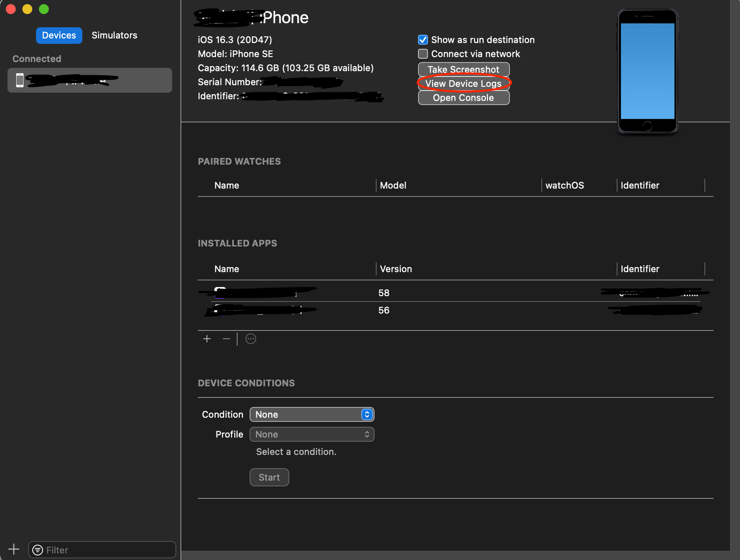
Task: Open the ellipsis actions menu for apps
Action: [x=251, y=339]
